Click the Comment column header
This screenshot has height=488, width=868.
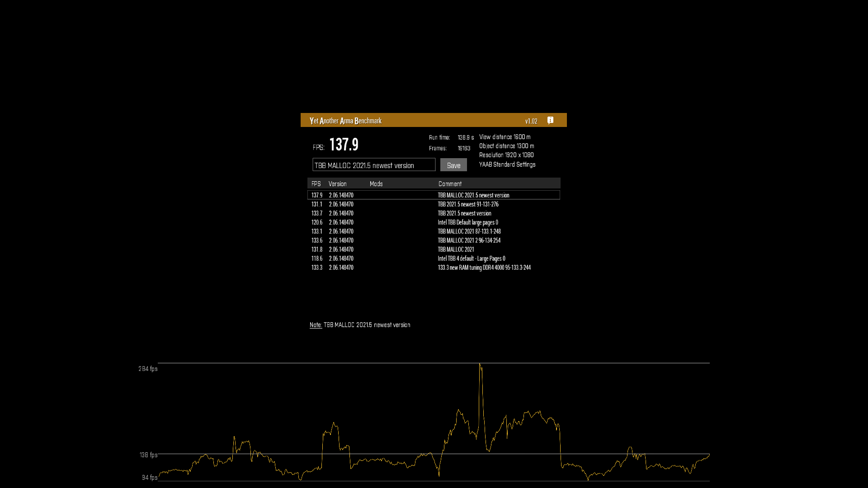coord(450,184)
